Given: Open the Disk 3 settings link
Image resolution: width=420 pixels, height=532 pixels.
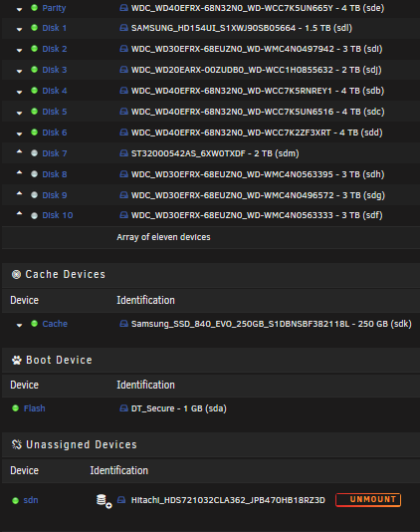Looking at the screenshot, I should tap(55, 70).
